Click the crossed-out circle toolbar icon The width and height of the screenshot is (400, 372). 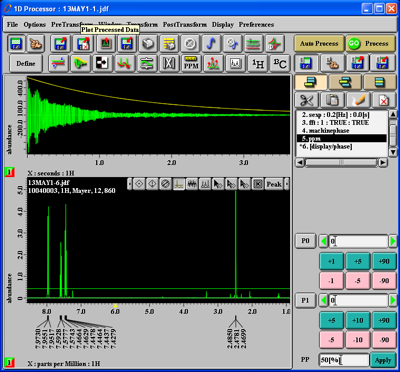[191, 43]
